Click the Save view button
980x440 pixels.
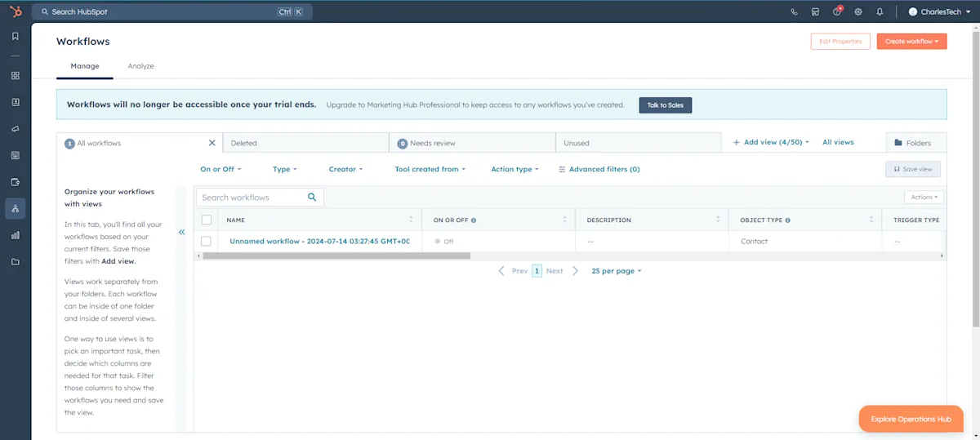point(913,169)
